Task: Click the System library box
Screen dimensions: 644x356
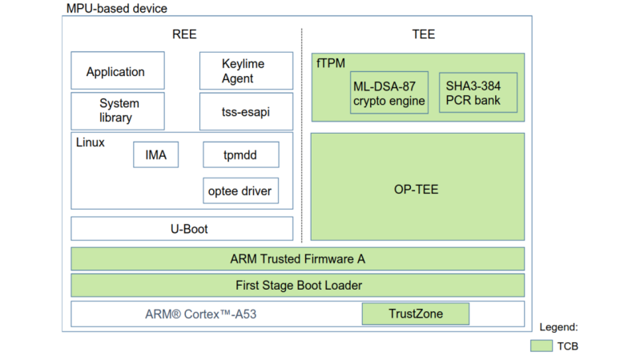Action: [117, 110]
